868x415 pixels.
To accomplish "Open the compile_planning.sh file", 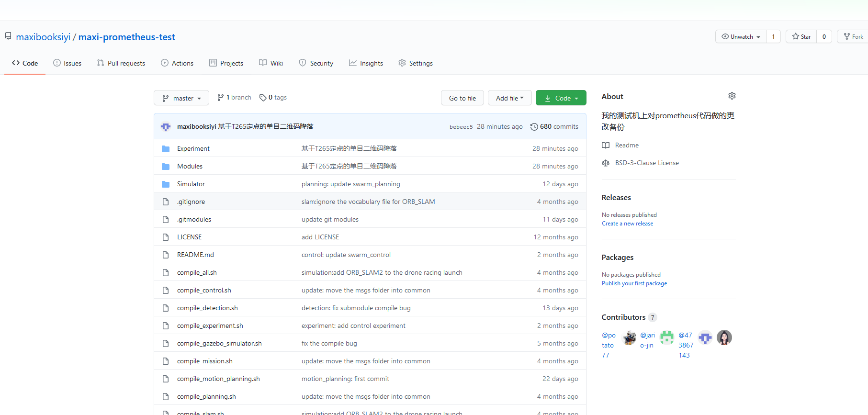I will coord(206,397).
